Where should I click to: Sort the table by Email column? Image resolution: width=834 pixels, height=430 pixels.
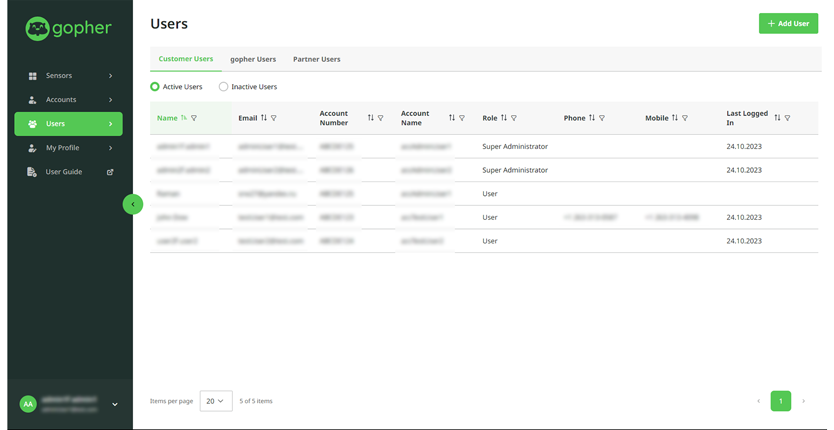(264, 118)
